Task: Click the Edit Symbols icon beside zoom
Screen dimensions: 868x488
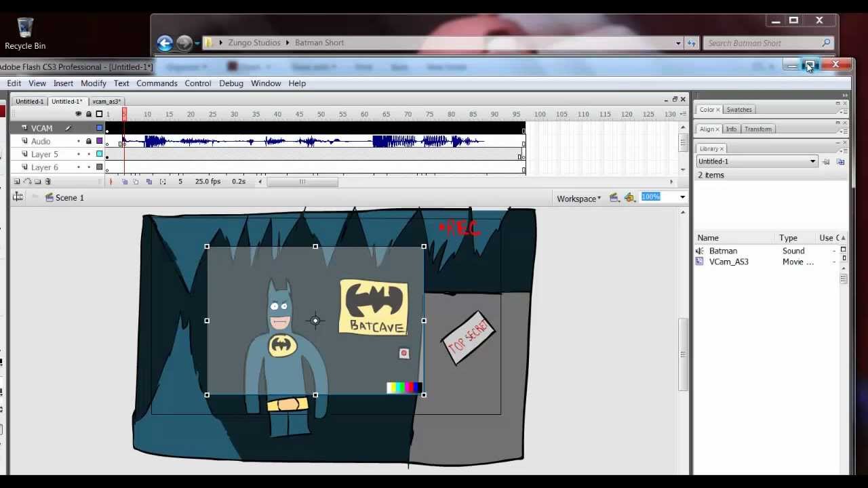Action: point(630,197)
